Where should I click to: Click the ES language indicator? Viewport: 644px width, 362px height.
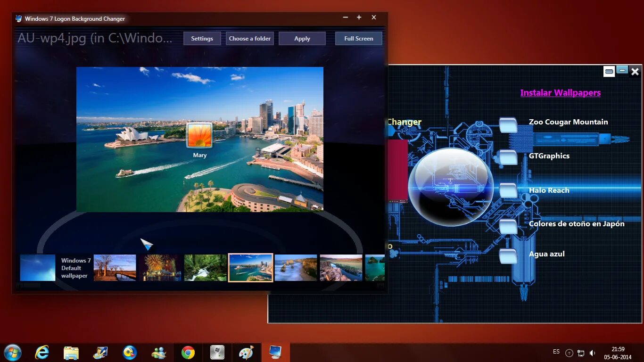pos(556,352)
